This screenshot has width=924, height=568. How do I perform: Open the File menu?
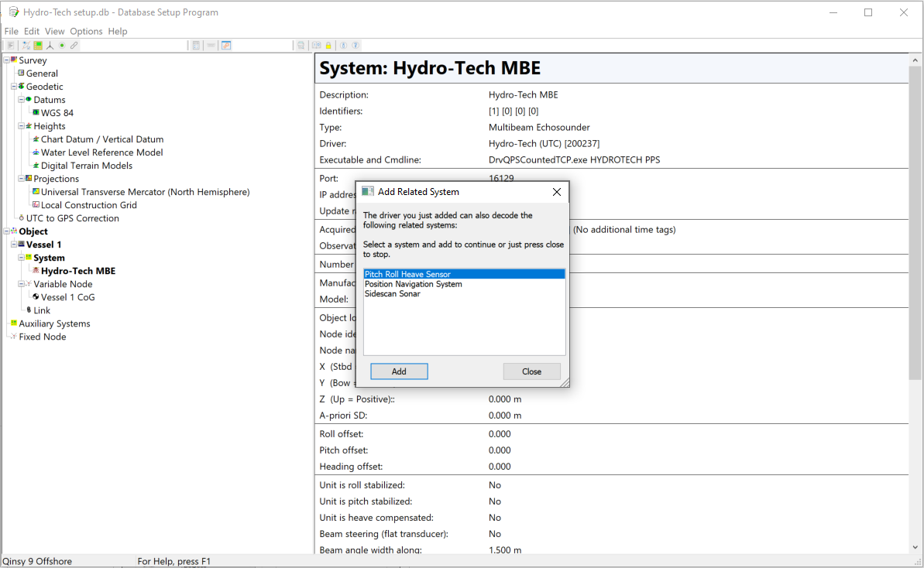pyautogui.click(x=11, y=32)
